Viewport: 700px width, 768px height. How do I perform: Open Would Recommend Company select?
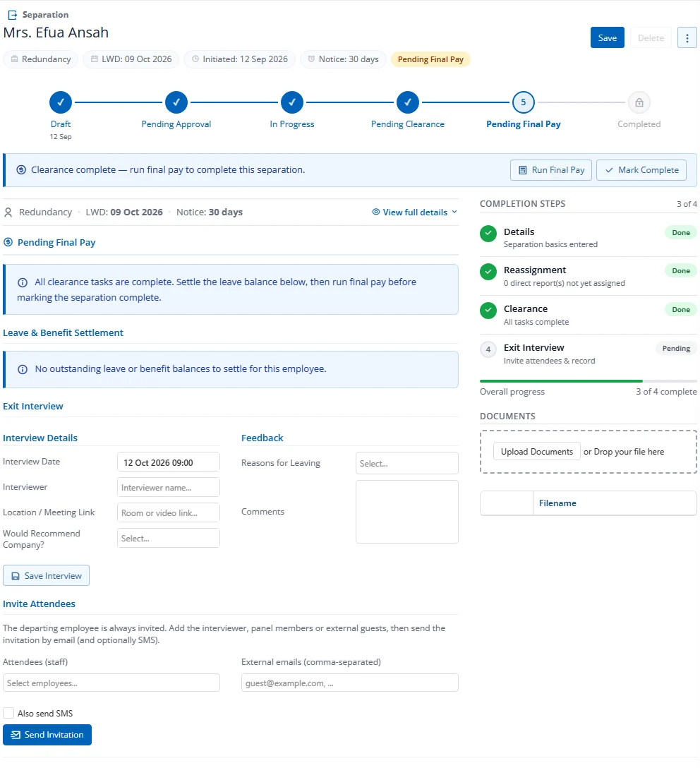(169, 539)
